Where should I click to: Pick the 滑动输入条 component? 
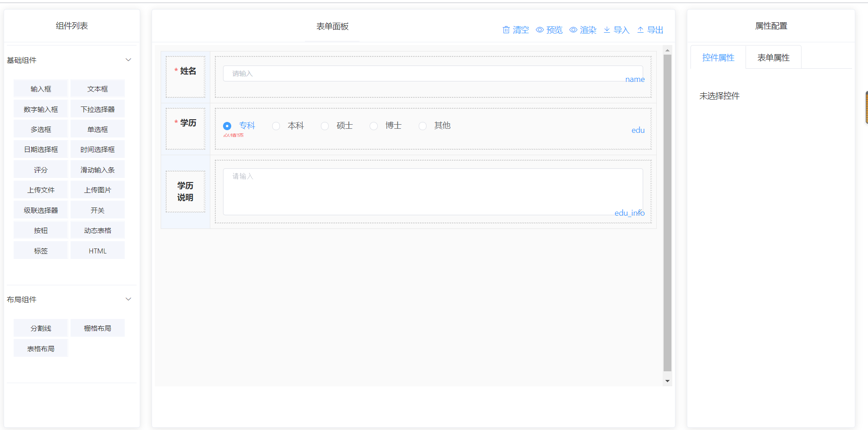click(x=97, y=170)
